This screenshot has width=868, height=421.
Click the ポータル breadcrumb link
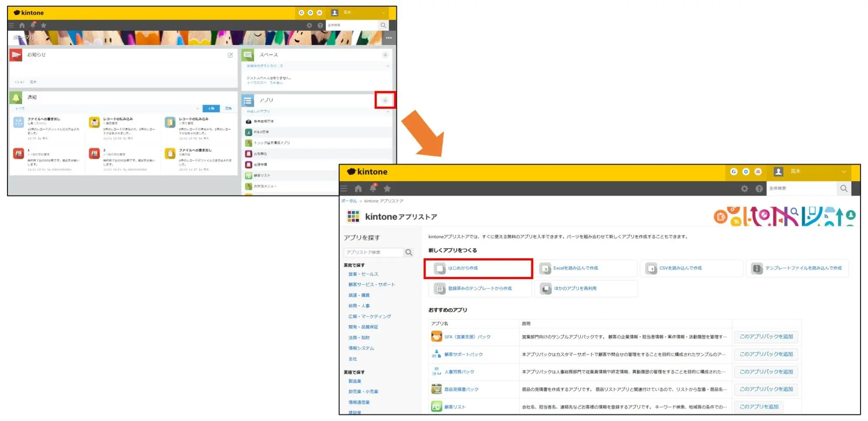click(349, 201)
